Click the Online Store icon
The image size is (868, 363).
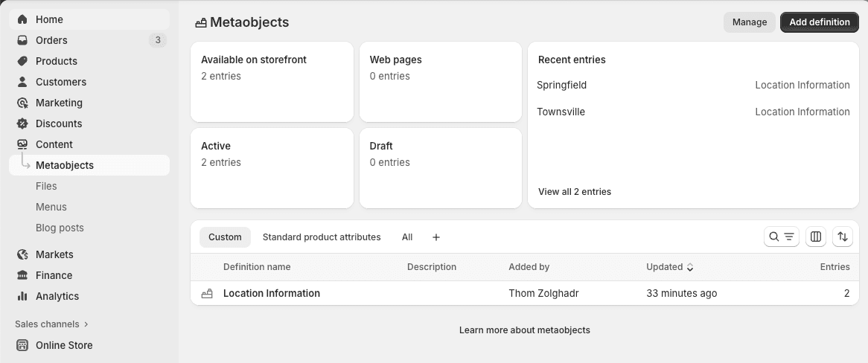click(22, 345)
